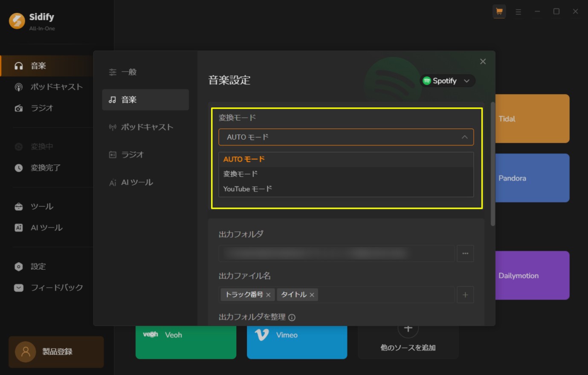Image resolution: width=588 pixels, height=375 pixels.
Task: Choose YouTube モード option
Action: 346,189
